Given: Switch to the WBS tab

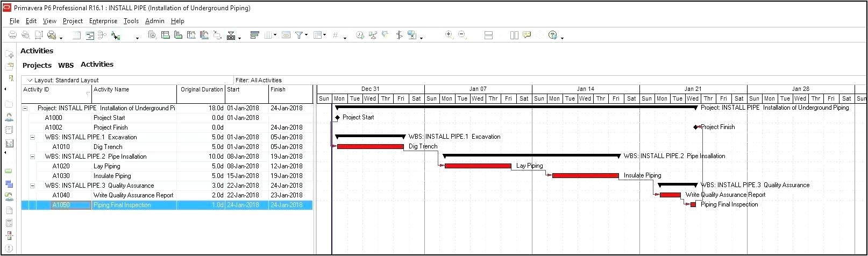Looking at the screenshot, I should click(x=66, y=65).
